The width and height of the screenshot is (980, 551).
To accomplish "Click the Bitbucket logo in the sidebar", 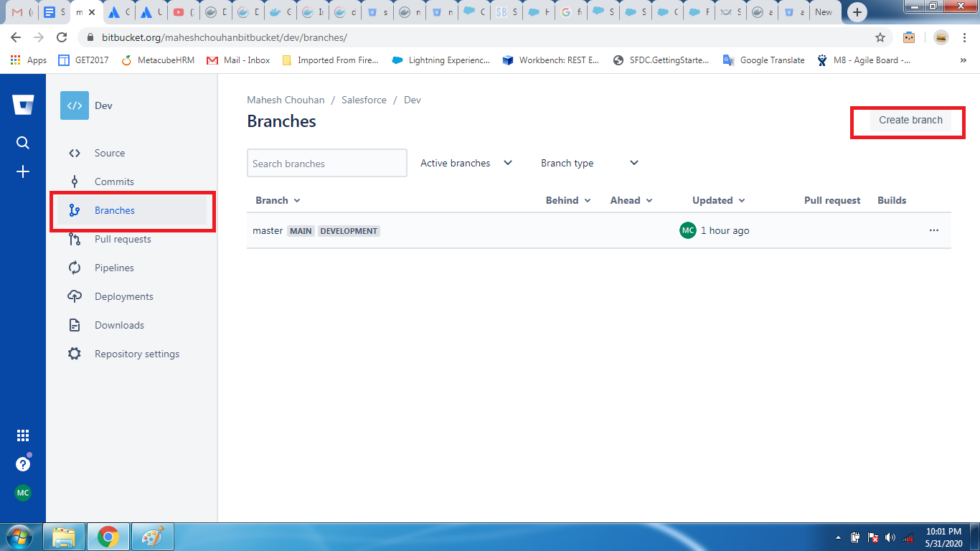I will pyautogui.click(x=22, y=105).
